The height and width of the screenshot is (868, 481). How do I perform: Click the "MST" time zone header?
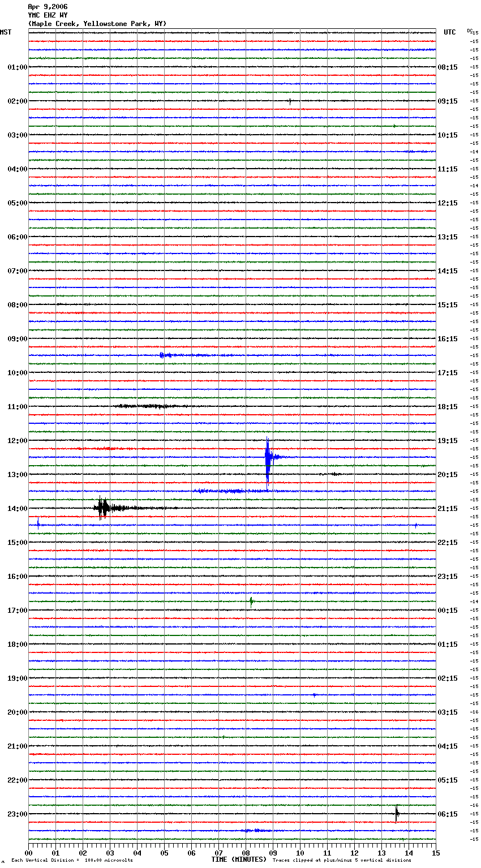6,32
